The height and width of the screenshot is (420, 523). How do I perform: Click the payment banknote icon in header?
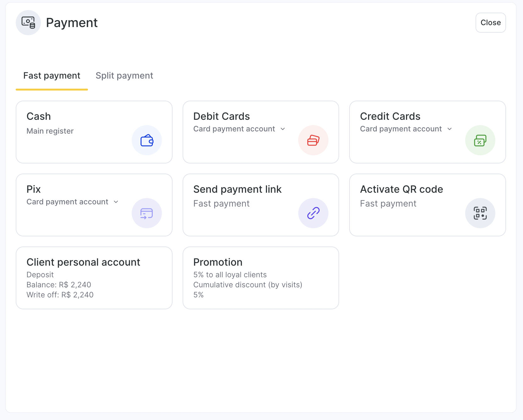pos(28,23)
